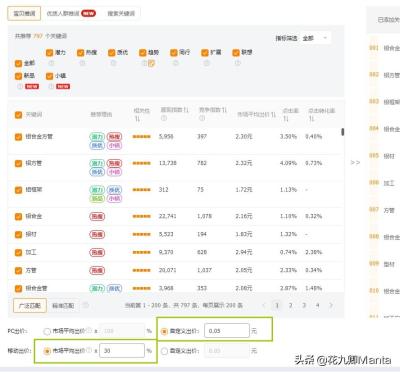Image resolution: width=400 pixels, height=374 pixels.
Task: Click 4.09% click rate in 铝方管 row
Action: pos(288,163)
